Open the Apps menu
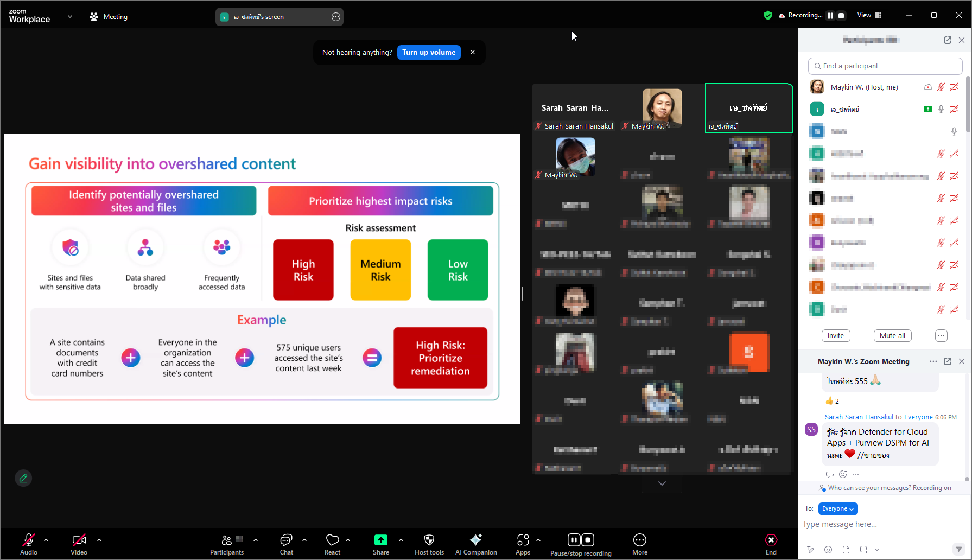 (523, 544)
